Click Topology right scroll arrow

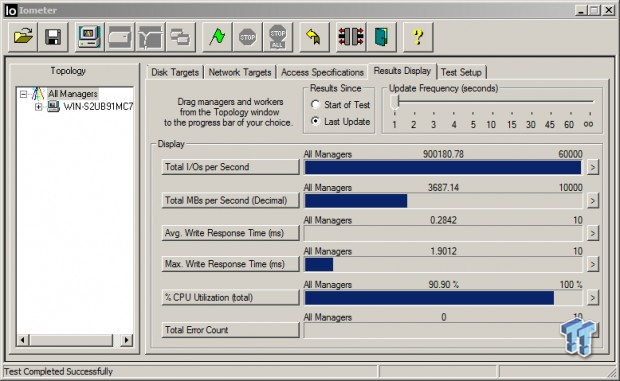(x=126, y=340)
